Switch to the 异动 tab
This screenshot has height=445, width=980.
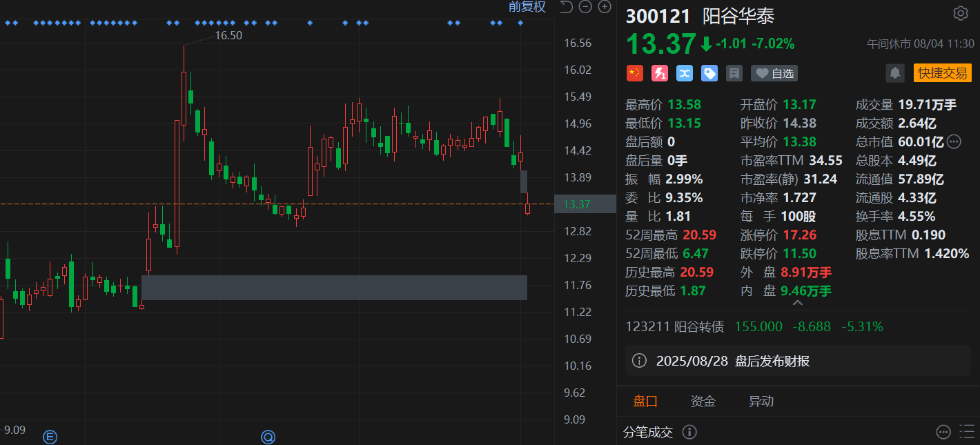pyautogui.click(x=761, y=402)
